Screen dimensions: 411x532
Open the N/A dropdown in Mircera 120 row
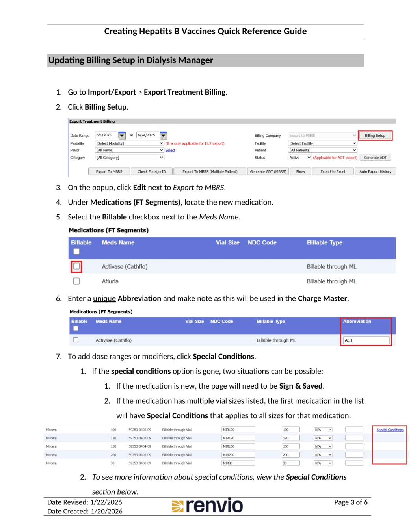(323, 438)
